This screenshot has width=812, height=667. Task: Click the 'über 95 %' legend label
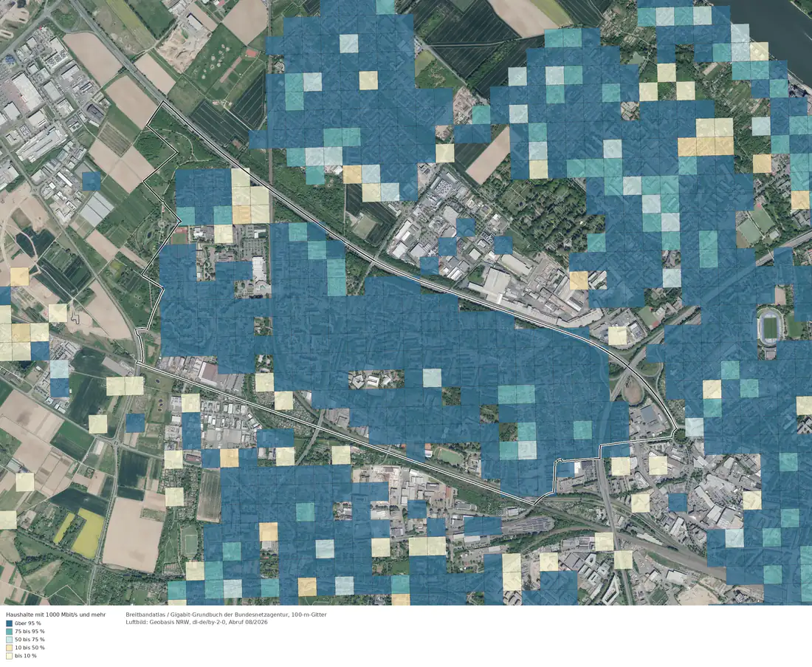(x=28, y=623)
